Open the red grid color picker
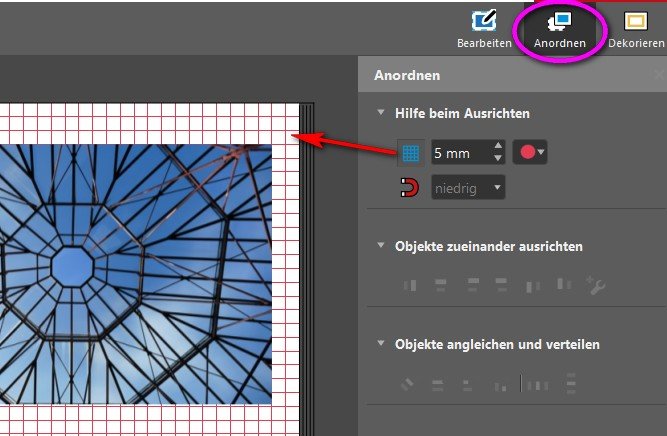 [530, 153]
